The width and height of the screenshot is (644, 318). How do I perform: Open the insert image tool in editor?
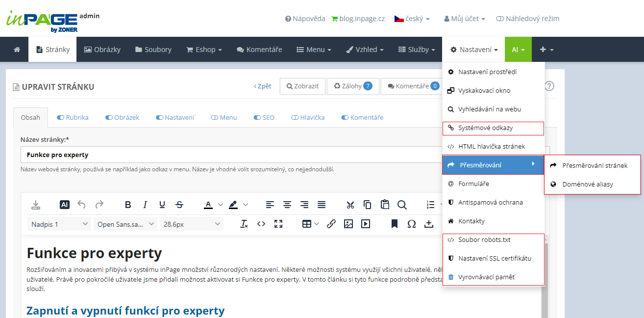click(348, 224)
